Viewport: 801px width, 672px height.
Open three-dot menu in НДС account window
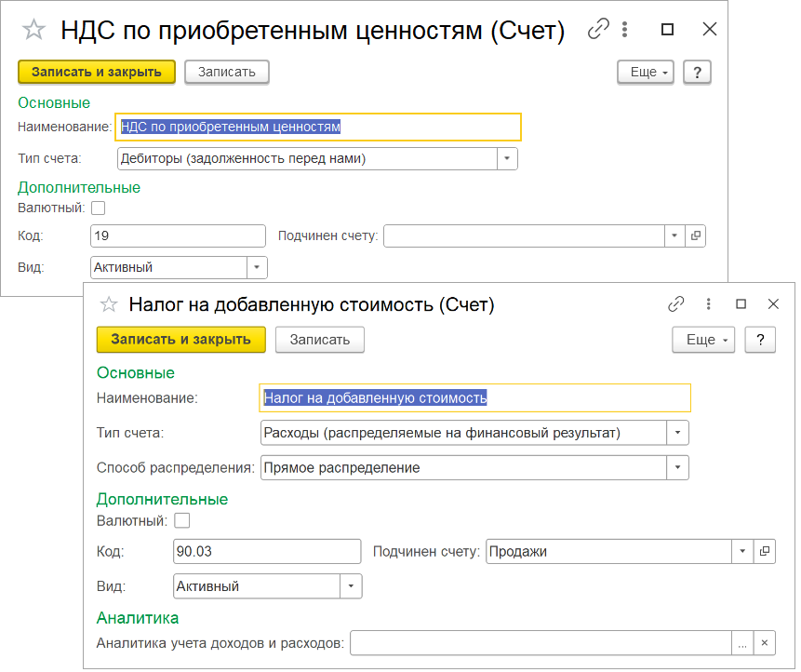pos(623,30)
